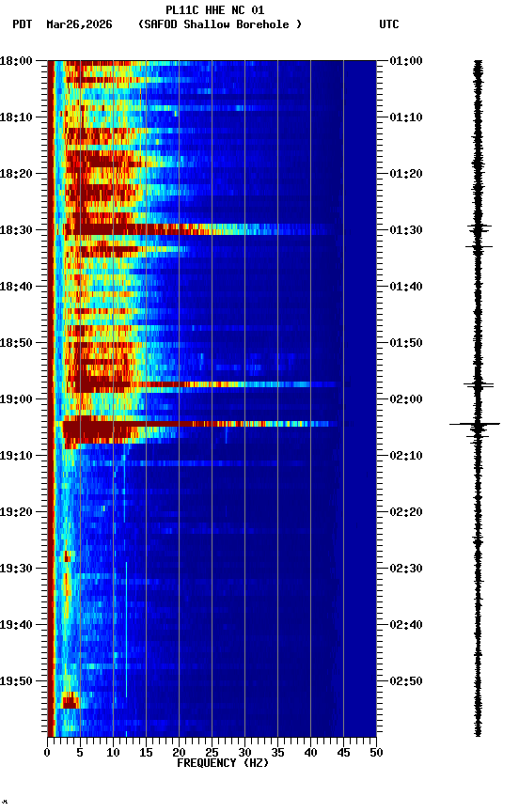
Task: Click the 20 Hz frequency tick label
Action: point(179,753)
